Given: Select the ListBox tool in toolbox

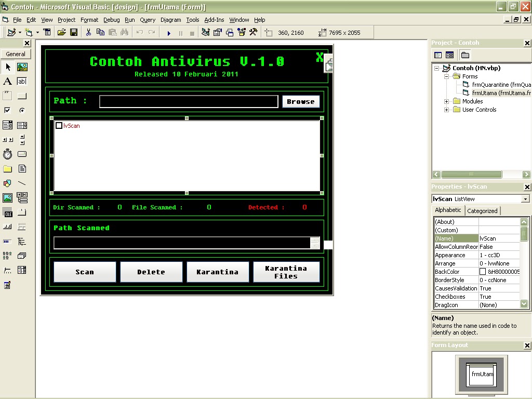Looking at the screenshot, I should click(x=22, y=125).
